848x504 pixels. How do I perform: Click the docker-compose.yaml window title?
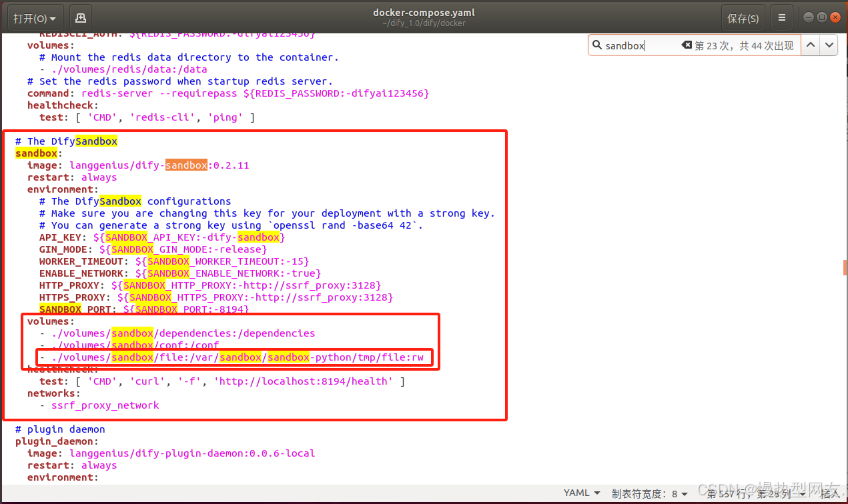(x=424, y=13)
